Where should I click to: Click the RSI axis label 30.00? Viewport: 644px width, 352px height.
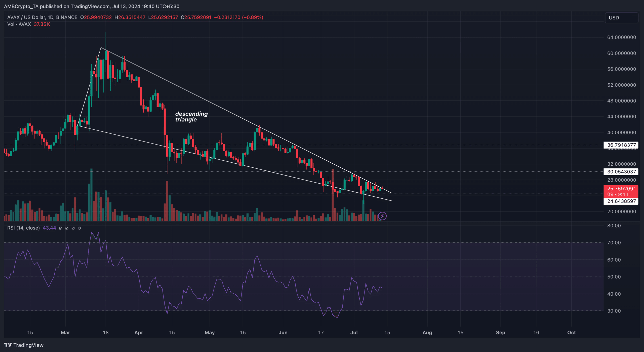coord(614,311)
